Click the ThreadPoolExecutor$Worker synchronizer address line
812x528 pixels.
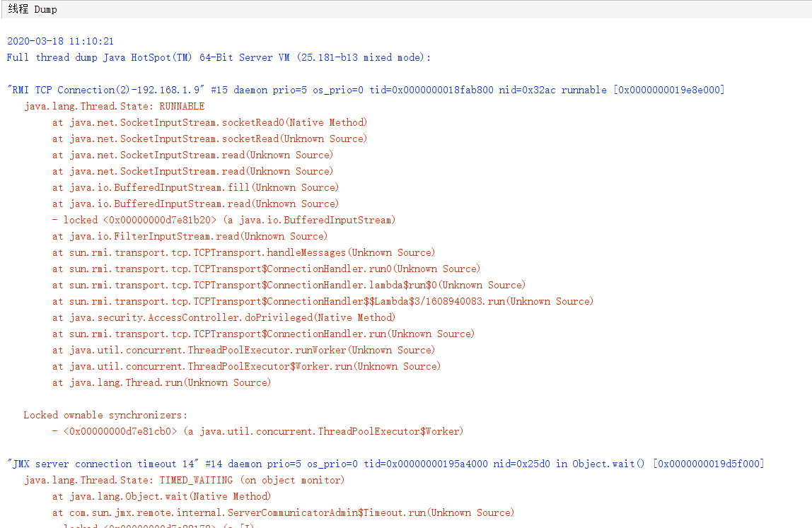(248, 430)
